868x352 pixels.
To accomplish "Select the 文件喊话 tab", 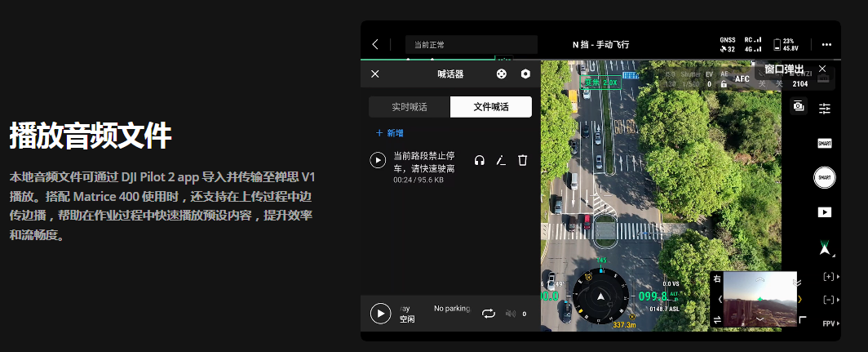I will coord(491,107).
